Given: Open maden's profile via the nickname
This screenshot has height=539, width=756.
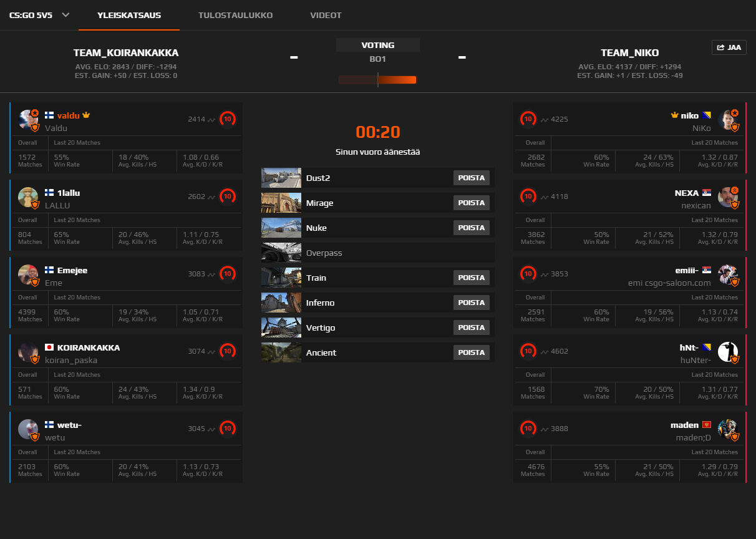Looking at the screenshot, I should pos(684,425).
